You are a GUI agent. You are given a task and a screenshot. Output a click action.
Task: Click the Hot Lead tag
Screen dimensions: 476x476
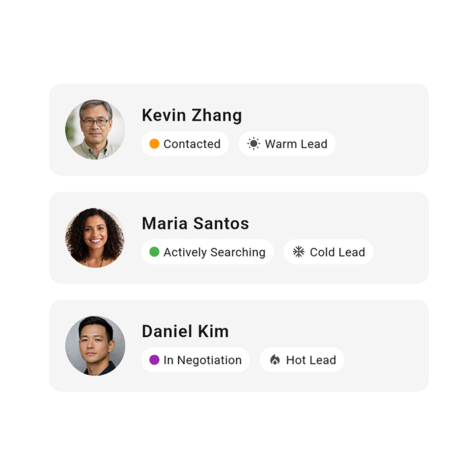[302, 360]
